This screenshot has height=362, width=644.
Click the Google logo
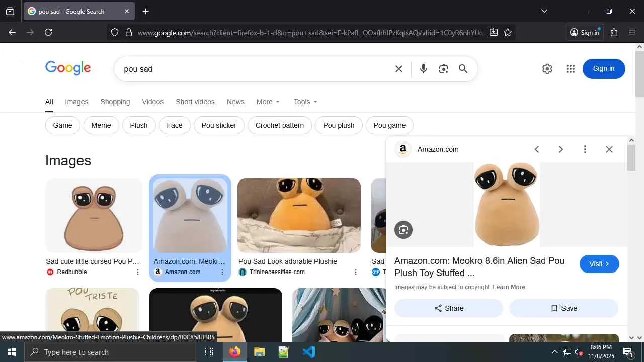tap(68, 68)
